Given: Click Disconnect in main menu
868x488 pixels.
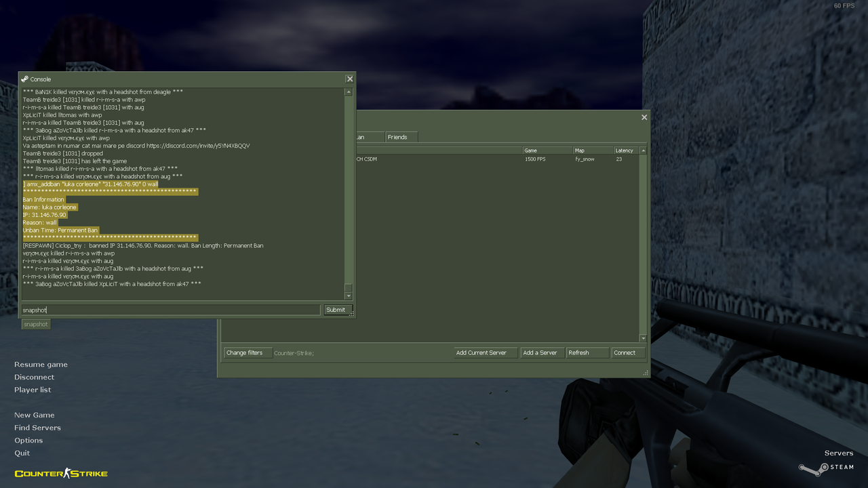Looking at the screenshot, I should tap(34, 378).
